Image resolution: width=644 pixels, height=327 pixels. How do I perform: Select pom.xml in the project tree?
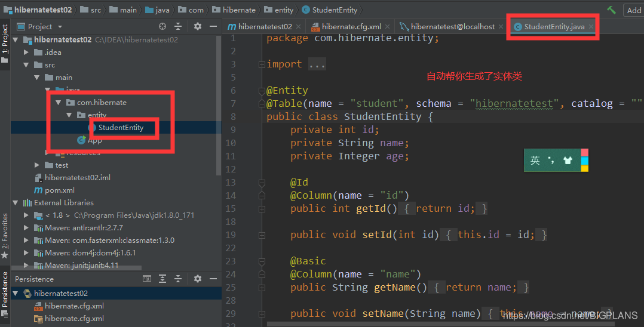click(60, 190)
